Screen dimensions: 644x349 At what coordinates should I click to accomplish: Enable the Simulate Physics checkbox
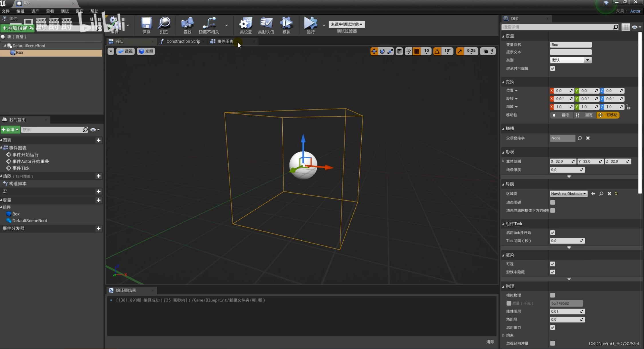(552, 295)
